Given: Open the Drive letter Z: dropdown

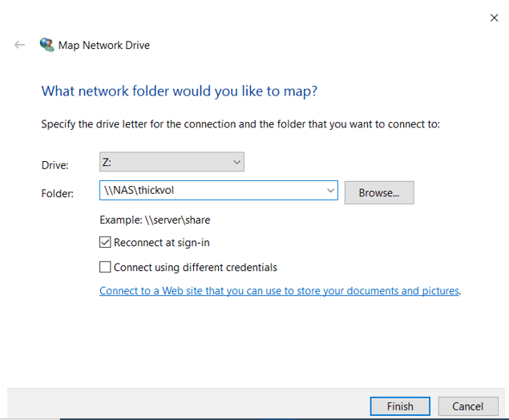Looking at the screenshot, I should [171, 162].
